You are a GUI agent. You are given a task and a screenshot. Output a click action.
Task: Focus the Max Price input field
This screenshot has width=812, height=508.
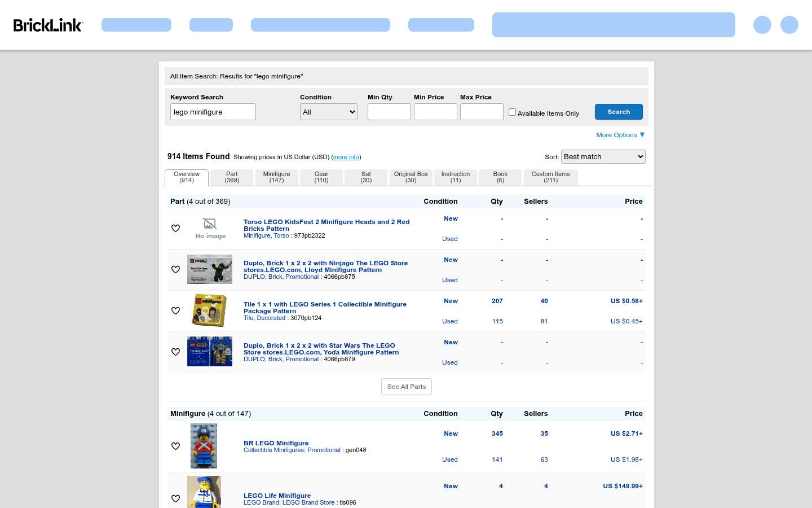482,112
